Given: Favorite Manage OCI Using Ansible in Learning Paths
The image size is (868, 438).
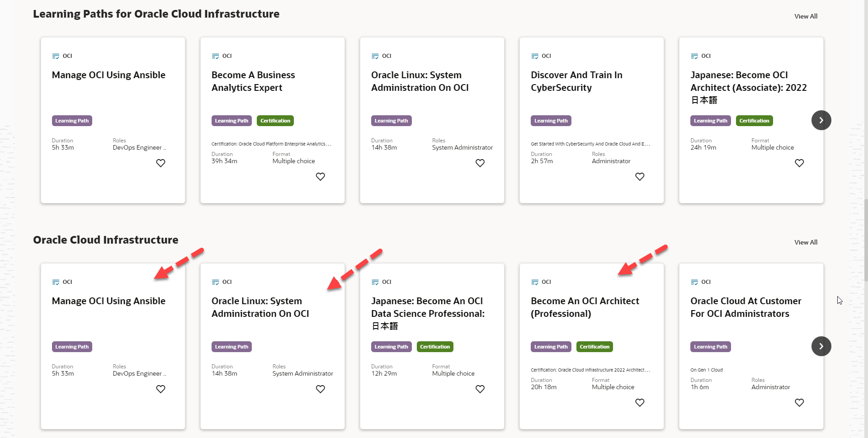Looking at the screenshot, I should tap(160, 163).
